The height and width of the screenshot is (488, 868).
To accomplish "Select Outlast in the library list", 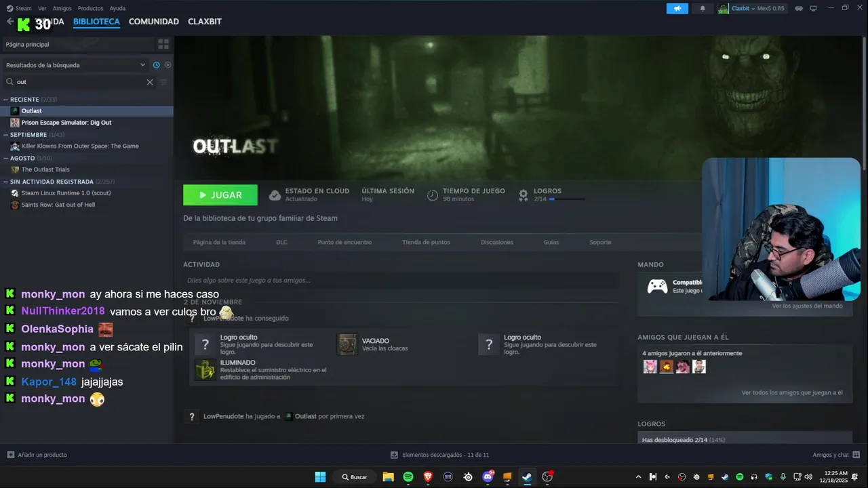I will [x=87, y=111].
